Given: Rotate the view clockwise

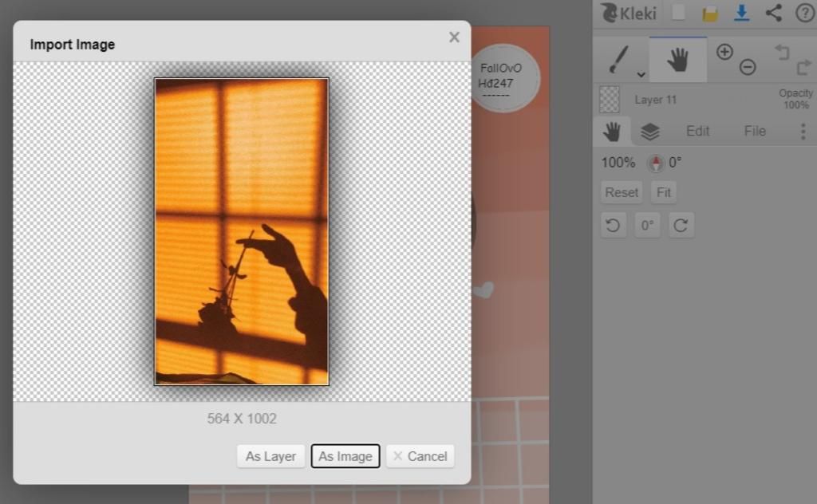Looking at the screenshot, I should (681, 226).
